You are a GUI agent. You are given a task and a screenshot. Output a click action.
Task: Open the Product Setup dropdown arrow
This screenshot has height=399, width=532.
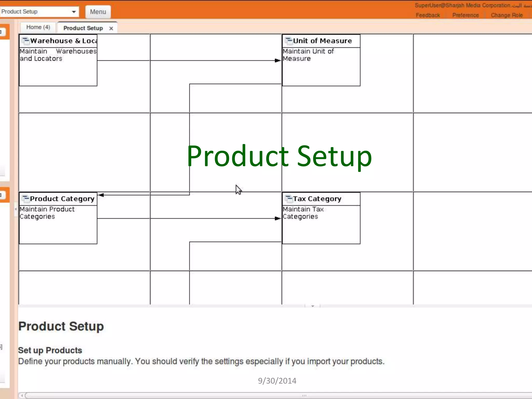coord(74,12)
